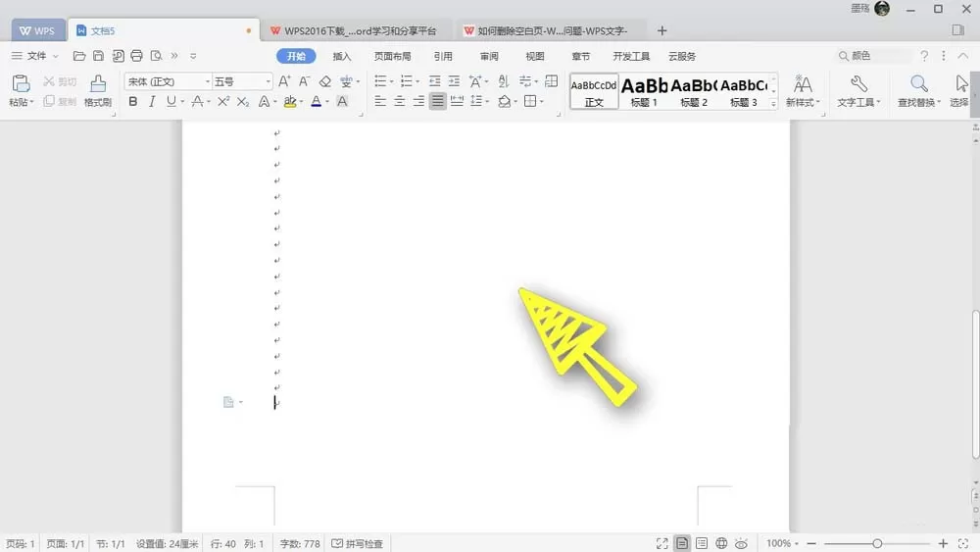Click the 颜色 search input field

(x=874, y=56)
